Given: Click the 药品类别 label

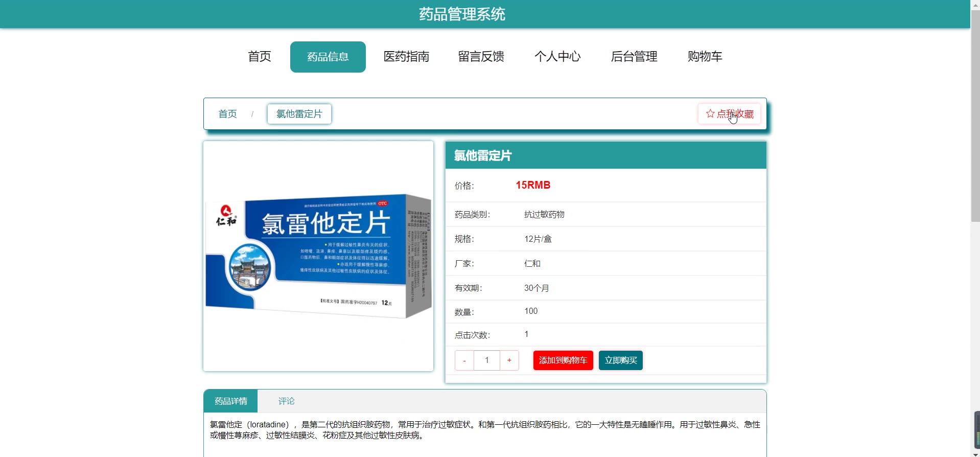Looking at the screenshot, I should click(x=472, y=215).
